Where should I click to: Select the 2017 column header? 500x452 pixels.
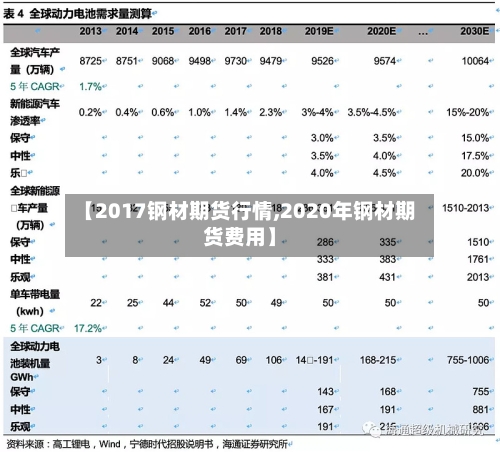(235, 31)
